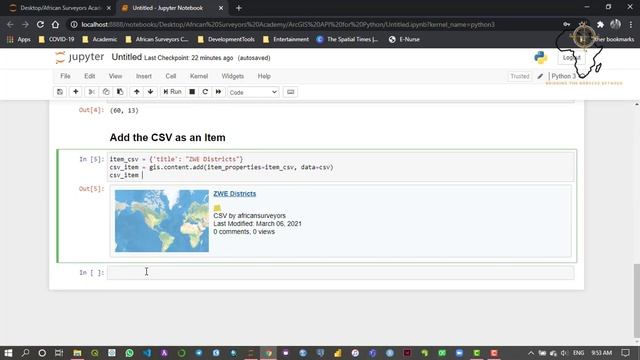This screenshot has width=640, height=360.
Task: Go forward in browser history
Action: [x=25, y=24]
